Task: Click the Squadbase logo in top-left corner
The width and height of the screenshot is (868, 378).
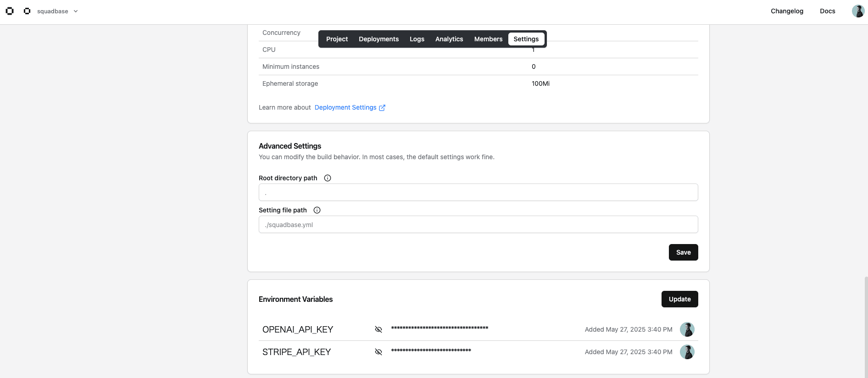Action: [10, 11]
